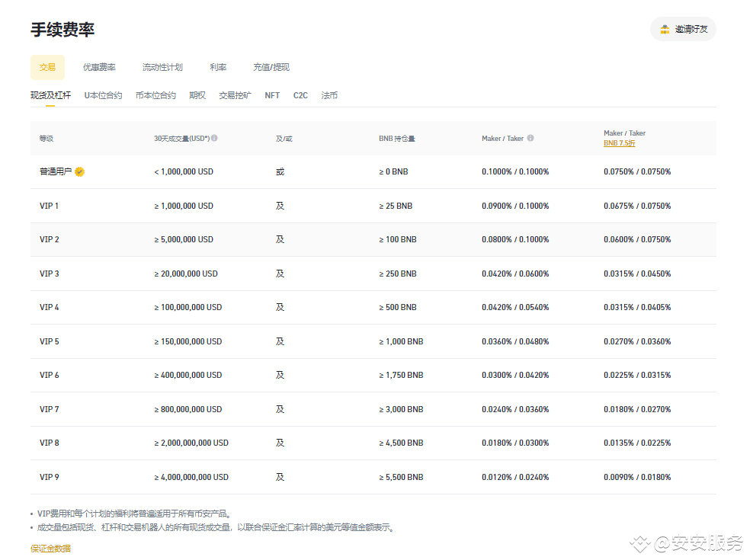The image size is (750, 560).
Task: Switch to the U本位合约 tab
Action: tap(103, 94)
